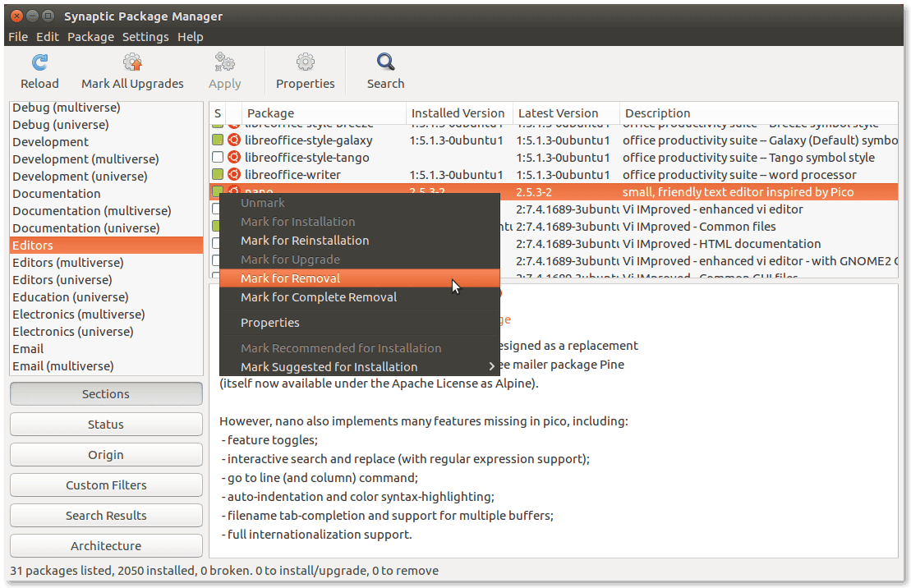Toggle the status checkbox for libreoffice-writer

pos(218,174)
